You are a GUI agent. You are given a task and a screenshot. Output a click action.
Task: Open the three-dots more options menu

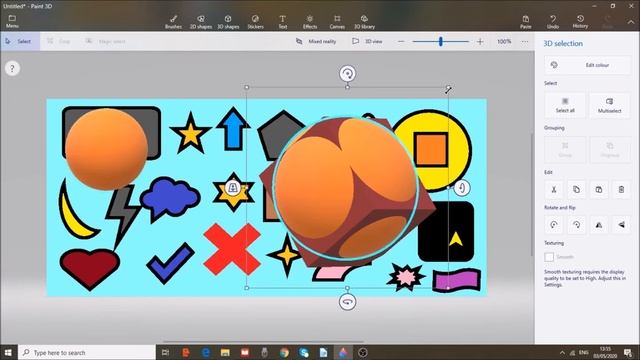pyautogui.click(x=525, y=42)
